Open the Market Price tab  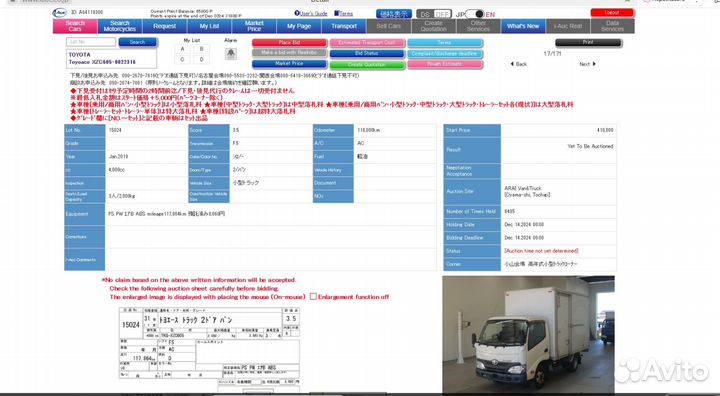click(254, 26)
